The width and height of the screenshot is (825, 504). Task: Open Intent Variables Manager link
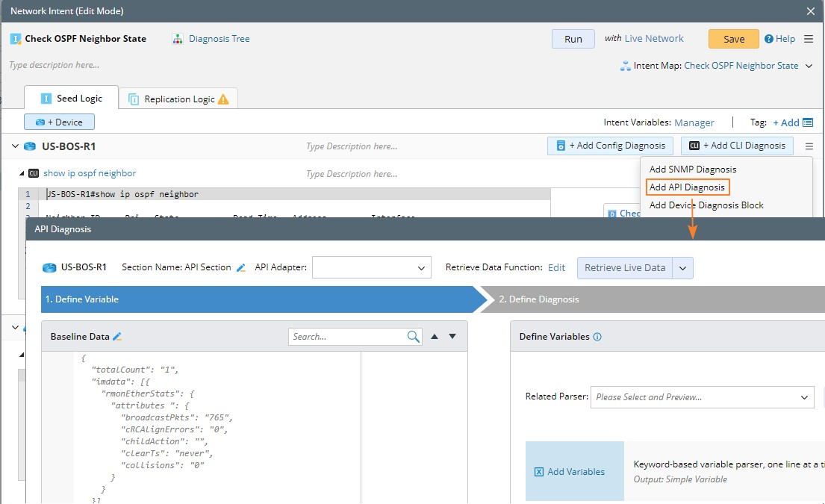694,122
